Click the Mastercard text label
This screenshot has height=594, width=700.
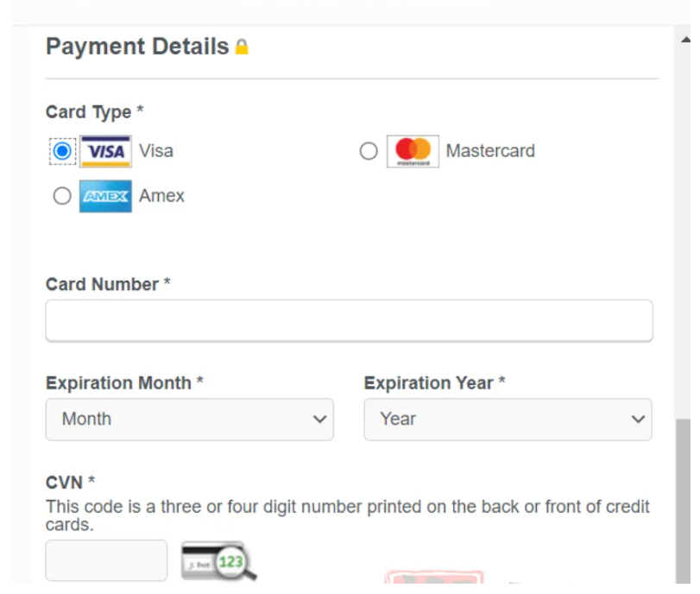tap(490, 151)
